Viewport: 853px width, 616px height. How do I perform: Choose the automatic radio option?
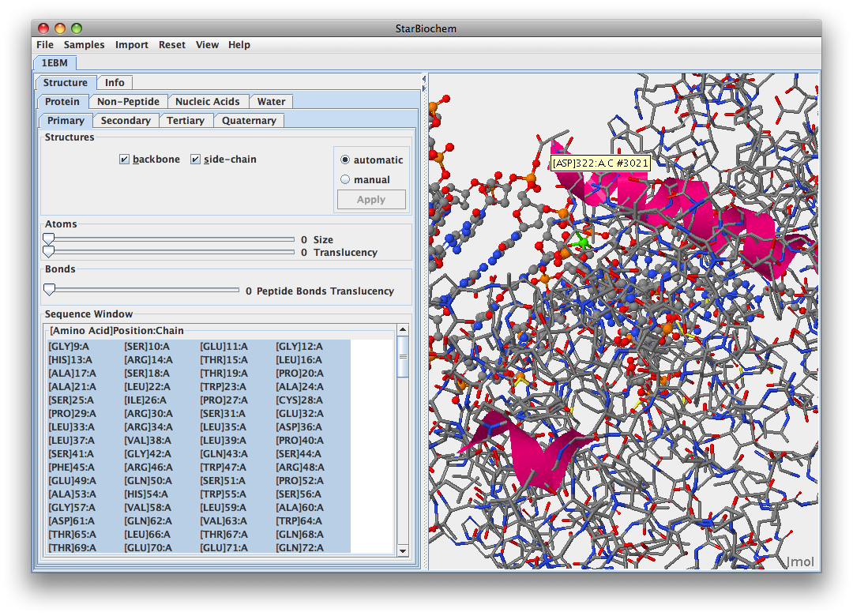345,160
